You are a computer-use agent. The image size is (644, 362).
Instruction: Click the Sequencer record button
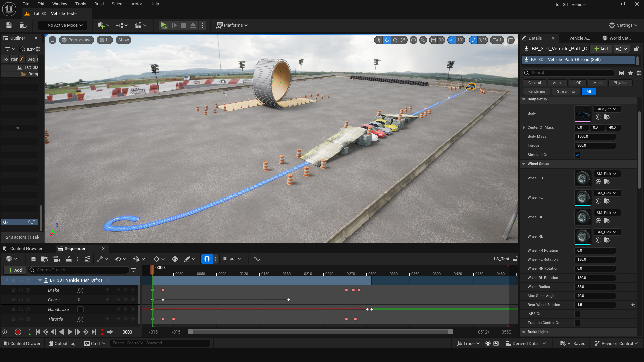click(18, 332)
